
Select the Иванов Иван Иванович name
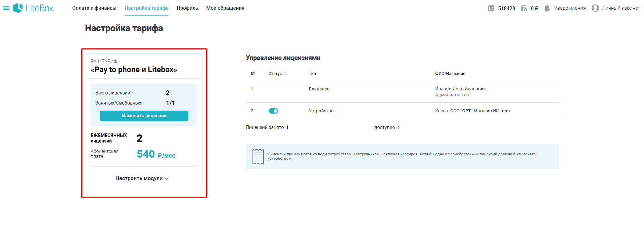pyautogui.click(x=460, y=89)
